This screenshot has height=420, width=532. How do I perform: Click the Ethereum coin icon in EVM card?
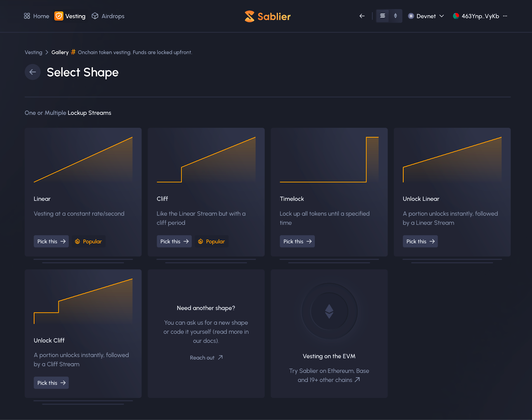pos(329,311)
